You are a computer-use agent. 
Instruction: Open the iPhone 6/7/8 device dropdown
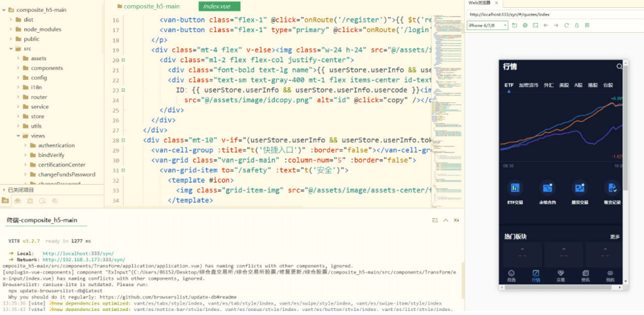point(488,26)
